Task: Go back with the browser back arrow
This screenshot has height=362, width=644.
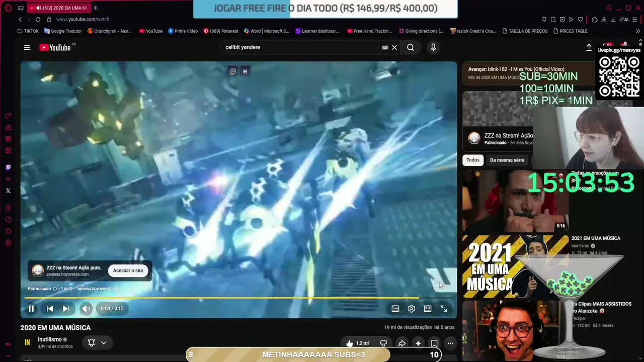Action: pos(20,20)
